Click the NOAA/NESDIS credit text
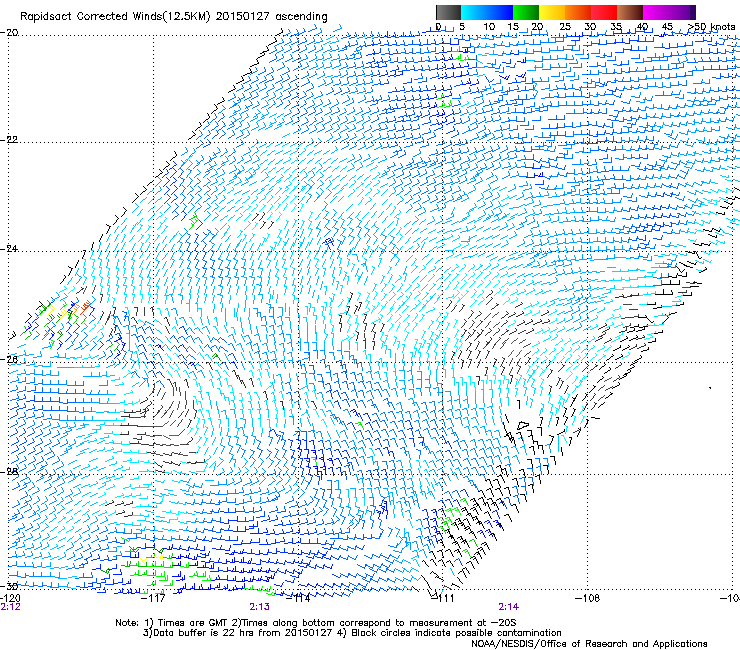The width and height of the screenshot is (740, 650). [589, 643]
